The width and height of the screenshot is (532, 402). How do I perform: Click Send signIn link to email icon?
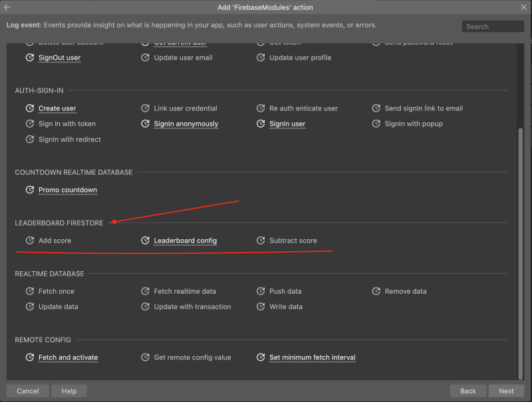click(x=376, y=108)
